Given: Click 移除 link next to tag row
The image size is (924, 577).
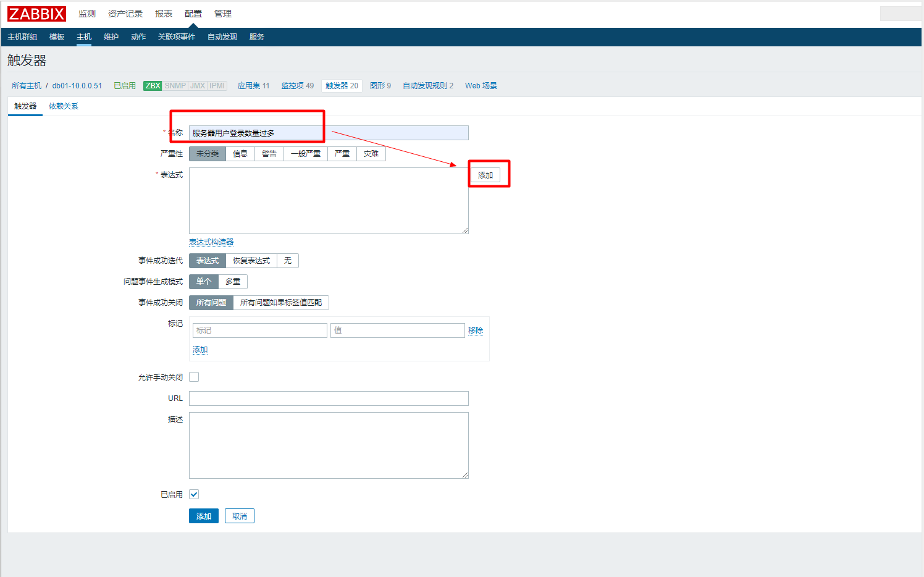Looking at the screenshot, I should pyautogui.click(x=476, y=331).
